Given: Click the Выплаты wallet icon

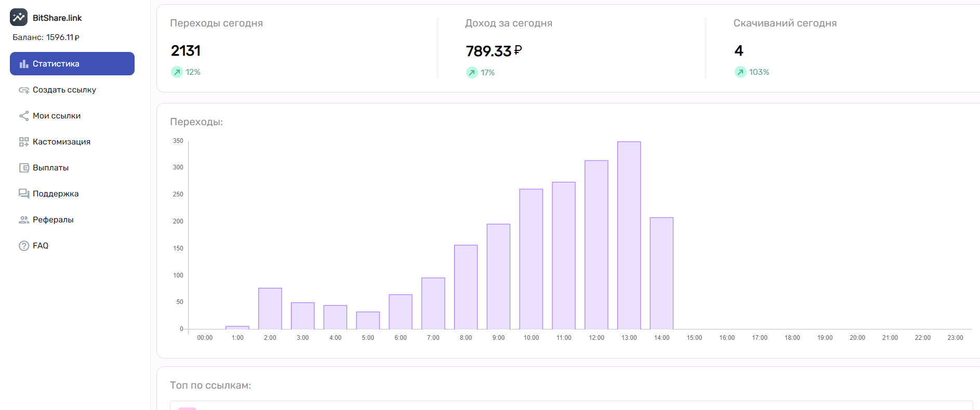Looking at the screenshot, I should (x=24, y=168).
